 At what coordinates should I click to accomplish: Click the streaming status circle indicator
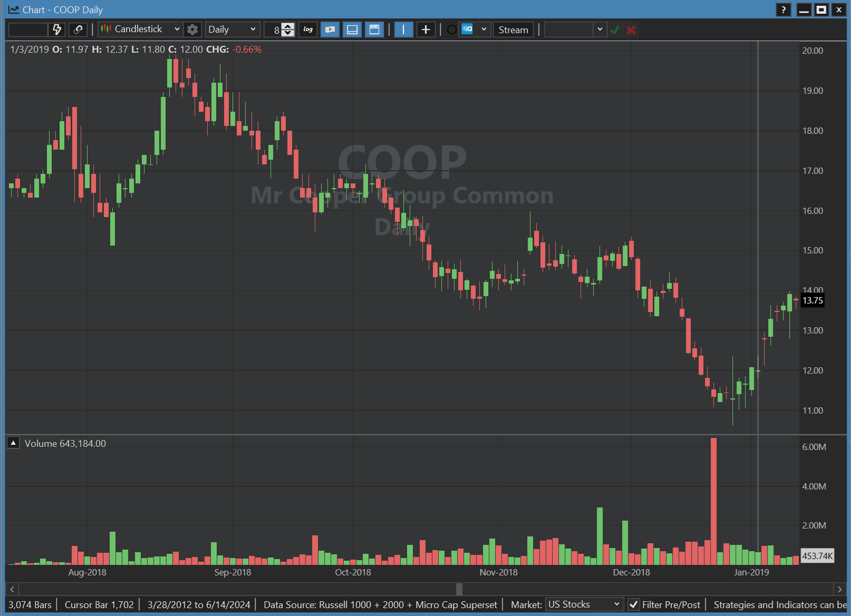[x=452, y=30]
